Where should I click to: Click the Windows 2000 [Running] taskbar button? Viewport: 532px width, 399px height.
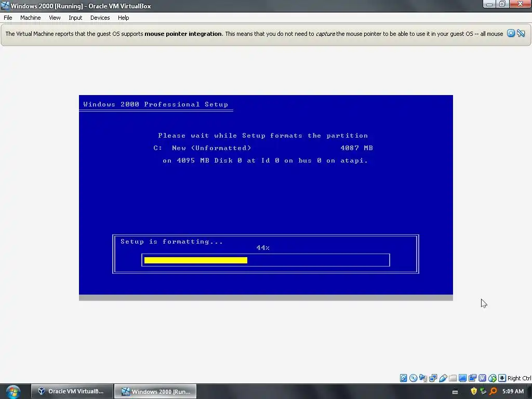(x=155, y=391)
